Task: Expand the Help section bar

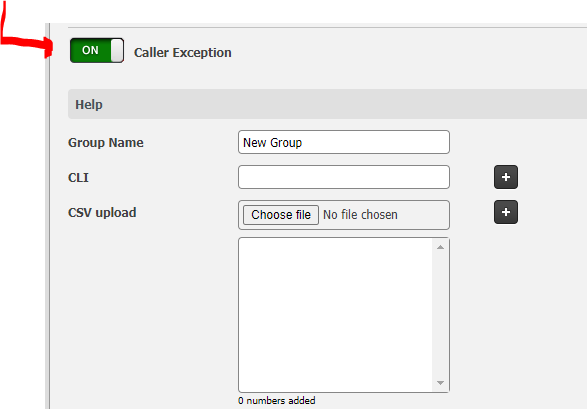Action: tap(328, 104)
